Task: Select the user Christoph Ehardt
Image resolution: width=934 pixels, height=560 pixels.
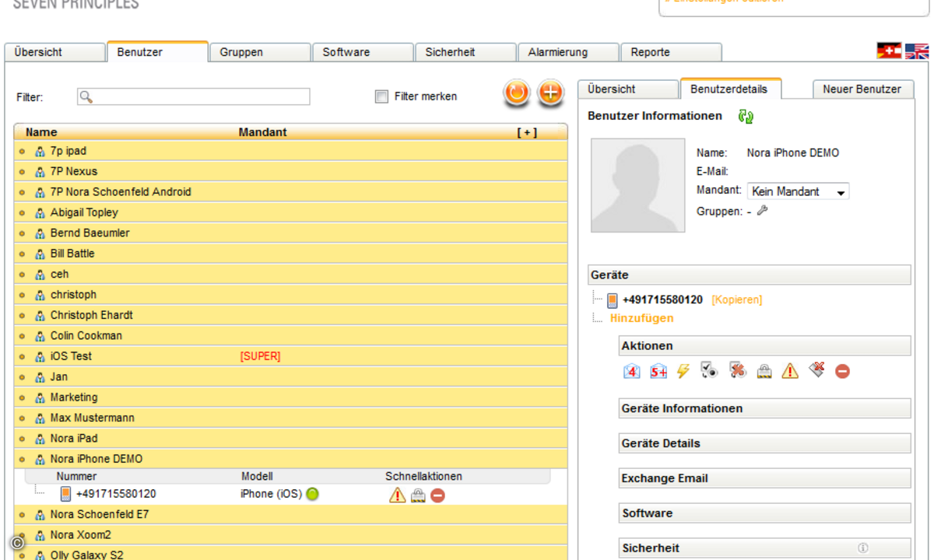Action: 291,315
